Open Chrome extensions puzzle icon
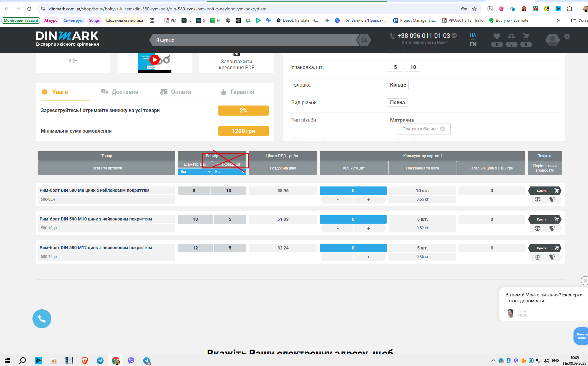Image resolution: width=588 pixels, height=366 pixels. tap(569, 9)
